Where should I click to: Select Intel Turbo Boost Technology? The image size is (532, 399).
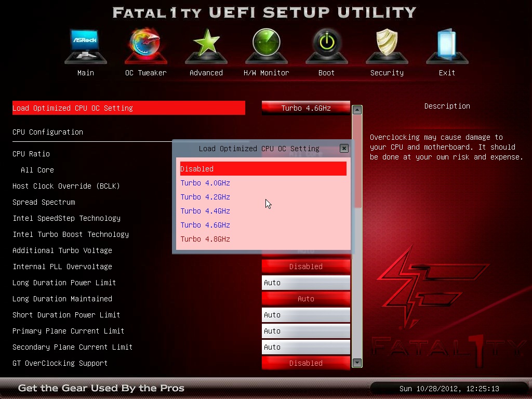coord(71,234)
